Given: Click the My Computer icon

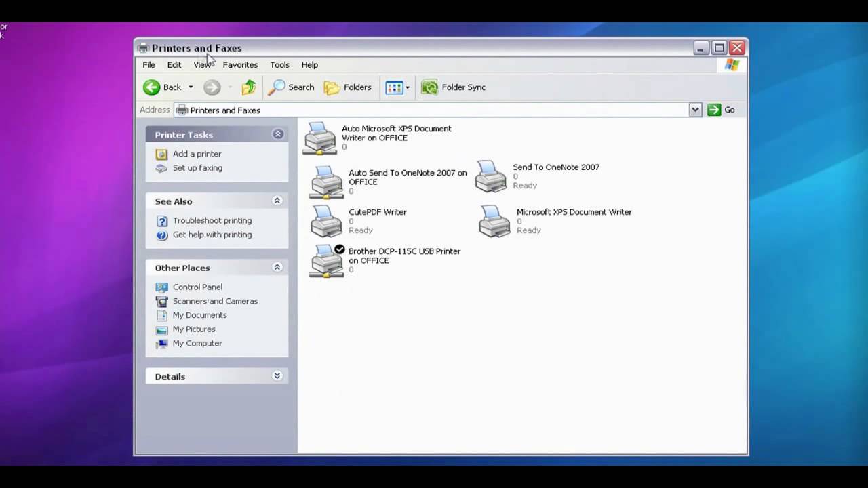Looking at the screenshot, I should pyautogui.click(x=161, y=344).
